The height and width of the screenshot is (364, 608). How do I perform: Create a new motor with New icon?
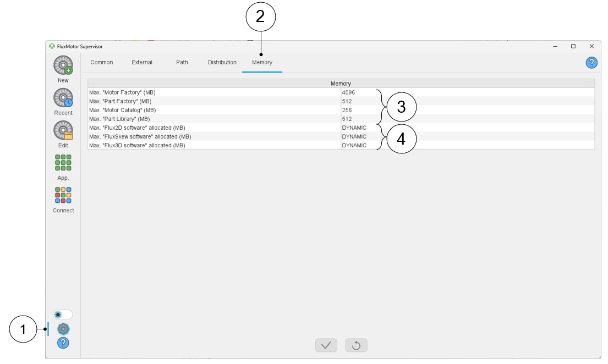[x=63, y=65]
